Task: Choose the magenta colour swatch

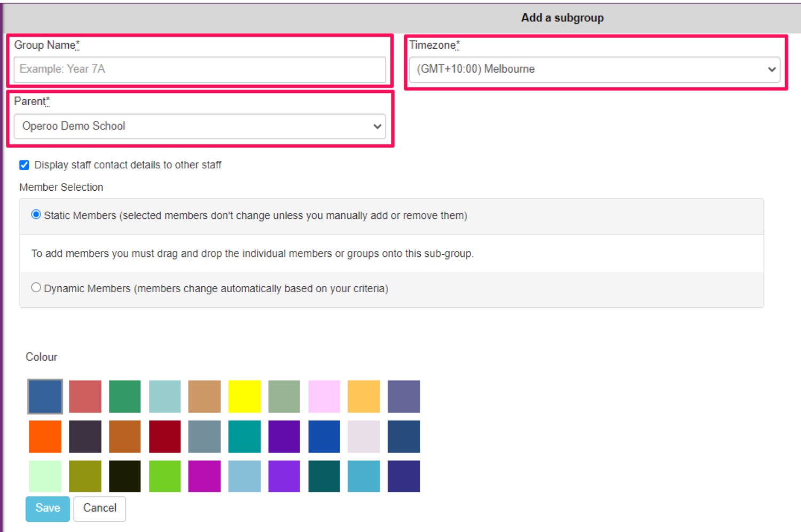Action: (204, 476)
